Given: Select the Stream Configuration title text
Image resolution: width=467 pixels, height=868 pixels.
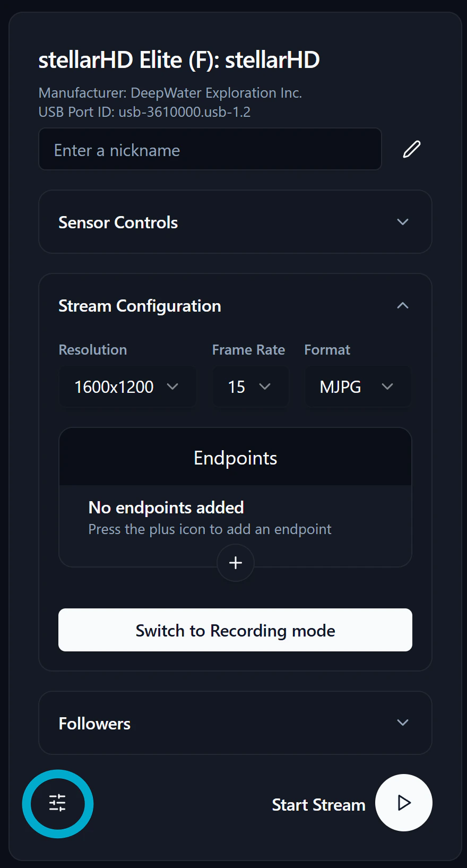Looking at the screenshot, I should [140, 305].
